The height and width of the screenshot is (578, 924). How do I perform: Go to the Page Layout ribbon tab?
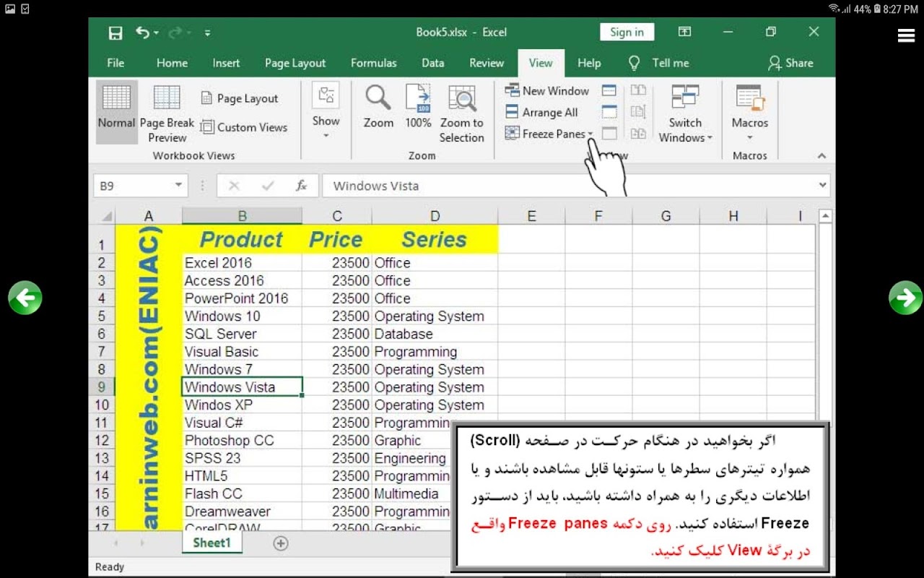pyautogui.click(x=295, y=63)
